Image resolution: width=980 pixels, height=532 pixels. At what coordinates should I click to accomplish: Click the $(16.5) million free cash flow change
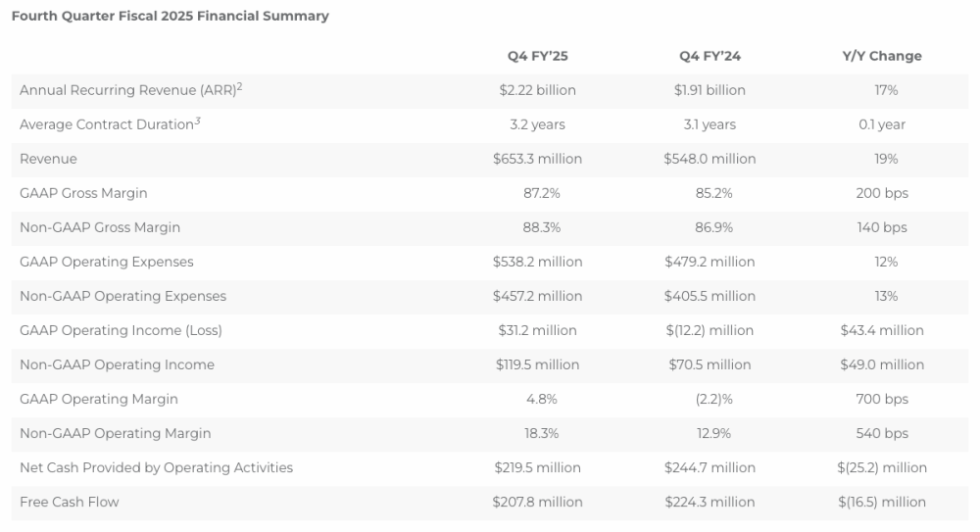(882, 502)
